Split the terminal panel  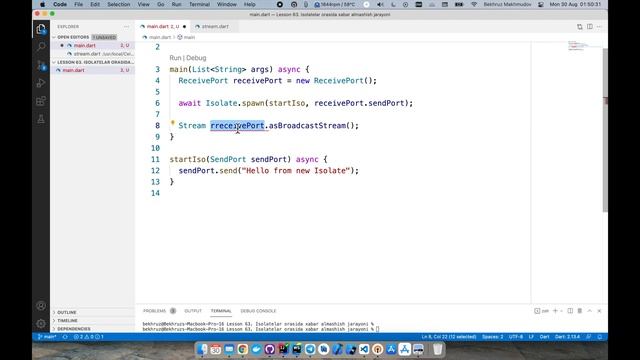(570, 311)
